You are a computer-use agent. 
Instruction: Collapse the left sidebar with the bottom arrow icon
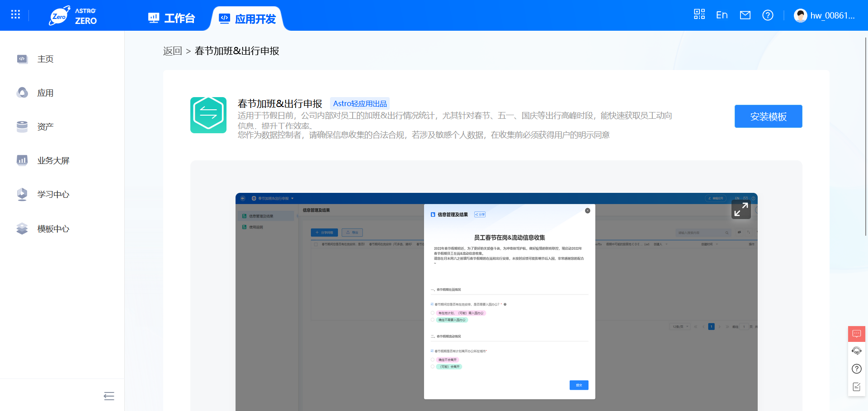tap(108, 396)
